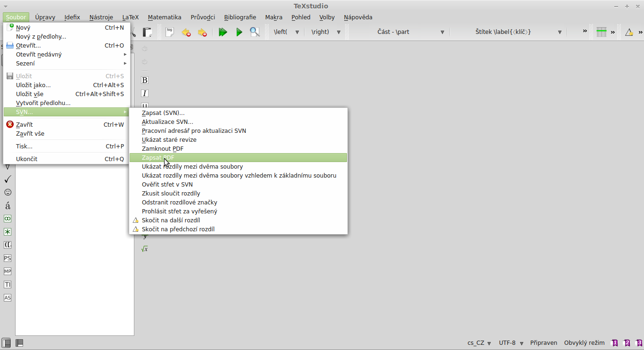Open the UTF-8 encoding dropdown
The height and width of the screenshot is (350, 644).
pos(511,343)
